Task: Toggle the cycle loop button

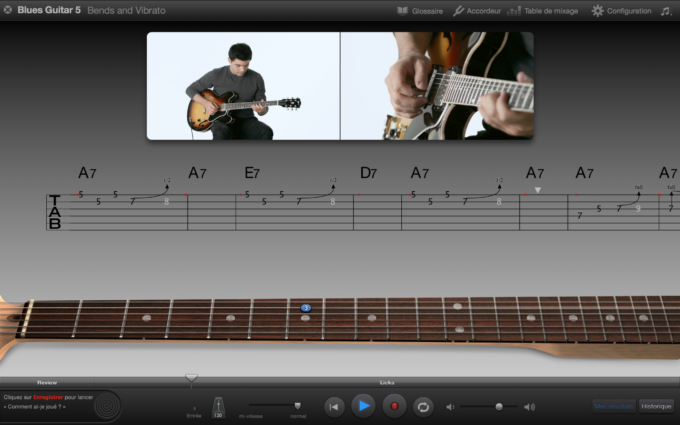Action: point(423,407)
